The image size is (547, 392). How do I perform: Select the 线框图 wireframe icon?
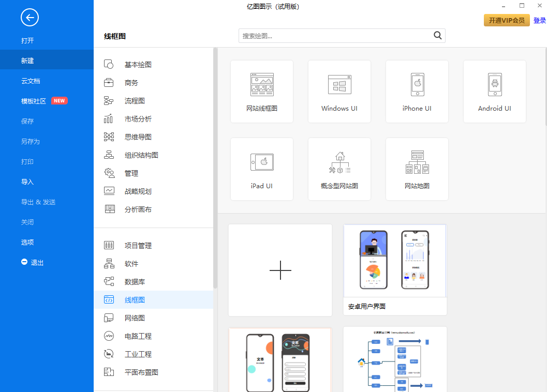[x=109, y=299]
